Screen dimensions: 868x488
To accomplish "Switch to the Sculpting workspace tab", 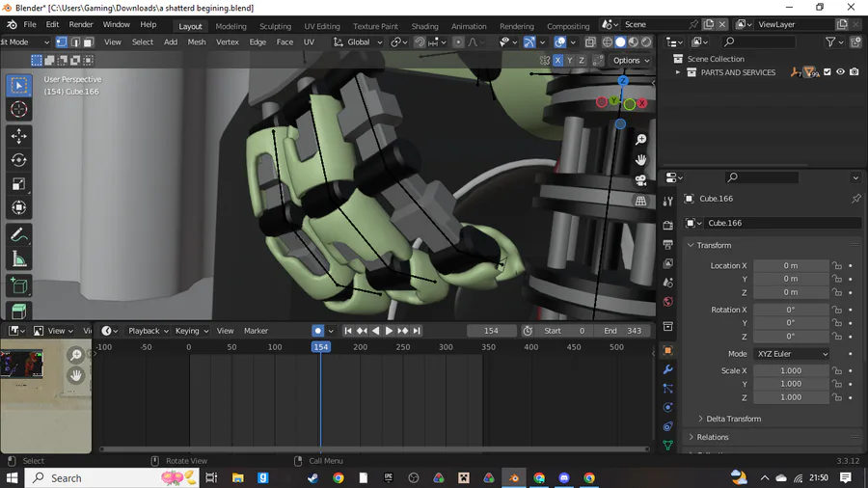I will point(275,26).
